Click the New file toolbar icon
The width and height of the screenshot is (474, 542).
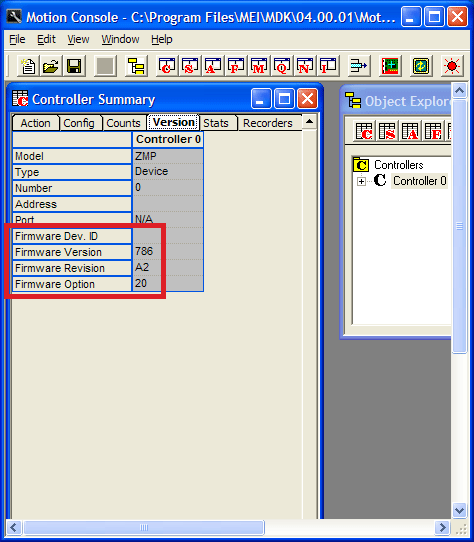click(28, 66)
